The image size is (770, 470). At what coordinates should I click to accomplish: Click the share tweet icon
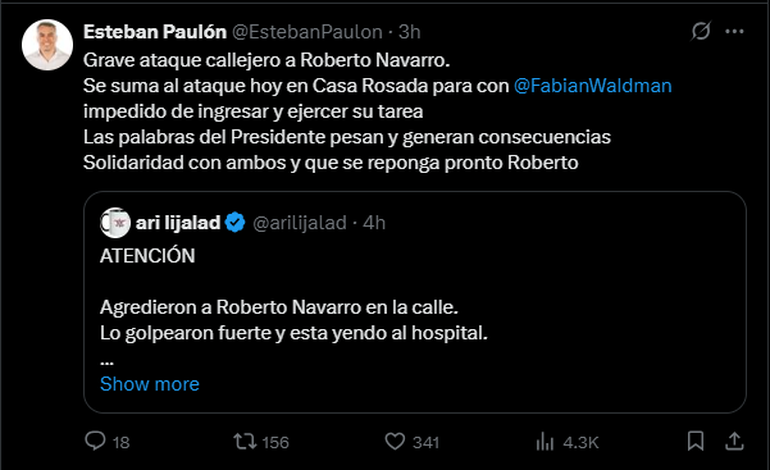[733, 441]
